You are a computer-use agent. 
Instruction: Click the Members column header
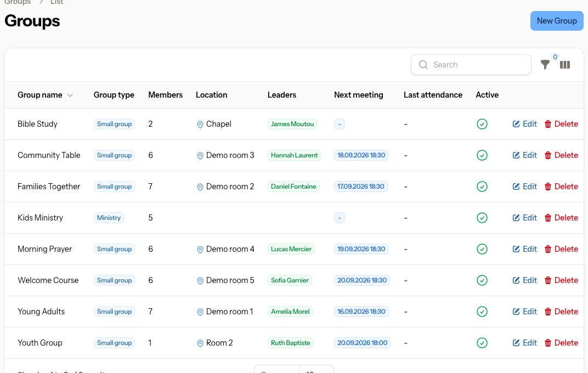[x=166, y=95]
